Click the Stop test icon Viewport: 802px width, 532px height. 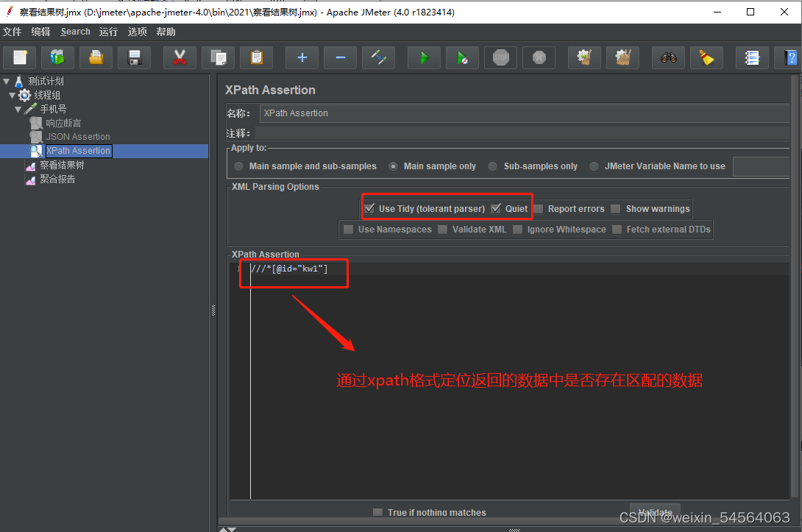pos(501,57)
